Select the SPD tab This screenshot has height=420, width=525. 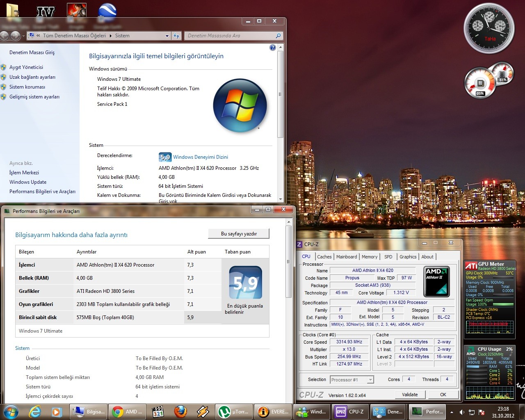(388, 257)
